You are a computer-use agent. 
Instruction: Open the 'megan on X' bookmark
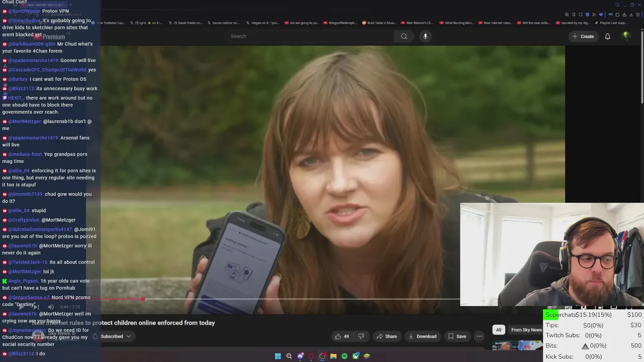262,23
